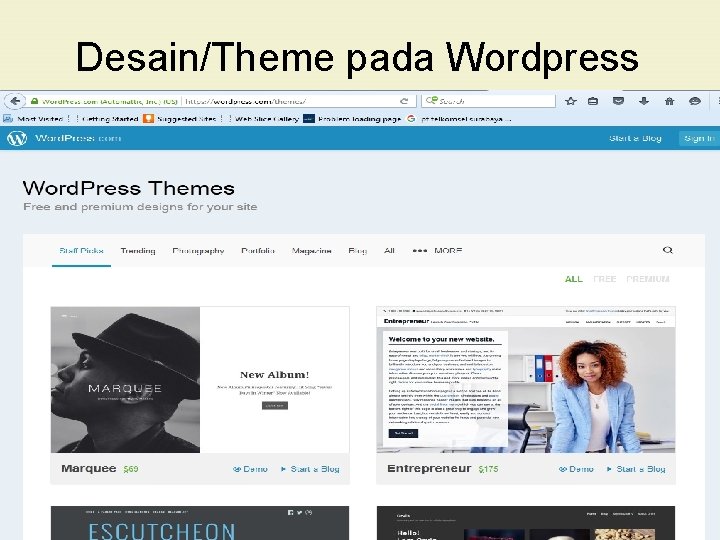Click the Problem loading page bookmark icon

coord(309,119)
